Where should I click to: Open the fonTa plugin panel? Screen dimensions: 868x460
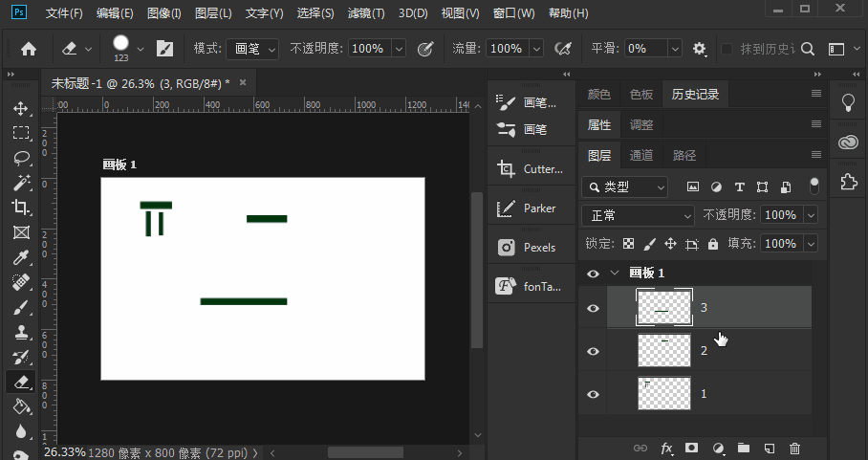tap(531, 286)
